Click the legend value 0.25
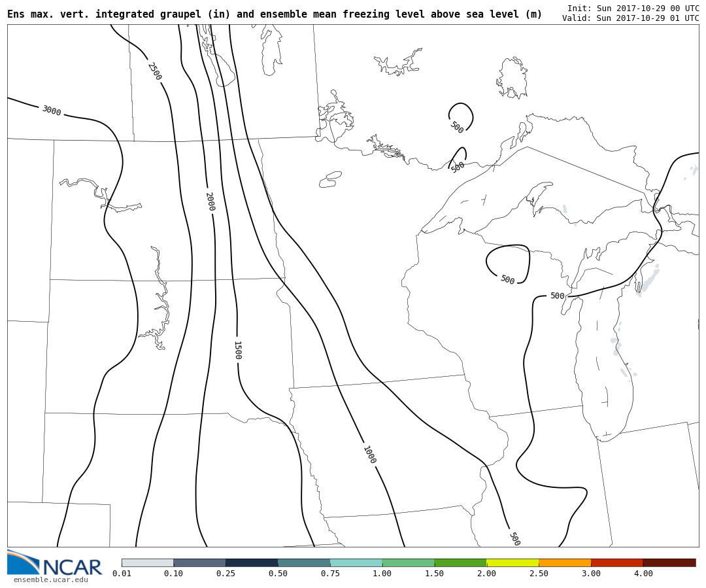Screen dimensions: 706x588 [226, 574]
